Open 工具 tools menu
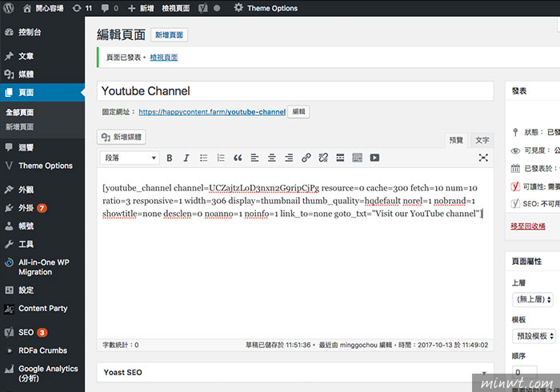Viewport: 560px width, 392px height. tap(42, 244)
